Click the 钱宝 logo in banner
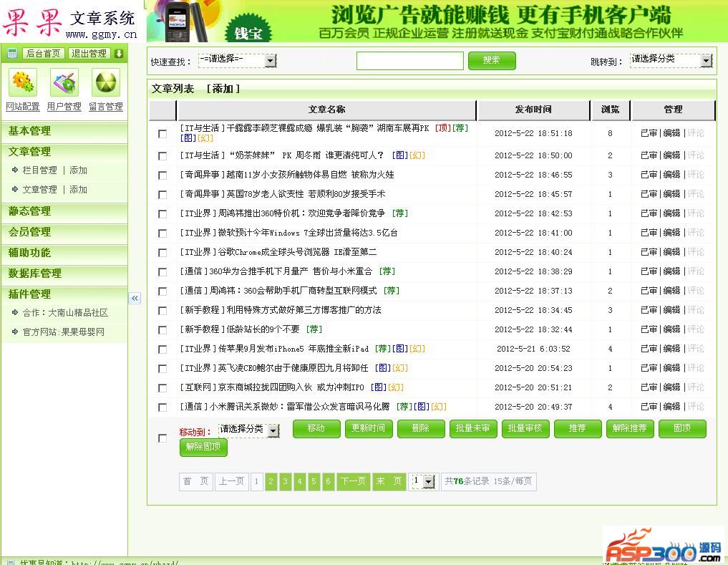Viewport: 728px width, 565px height. click(x=248, y=32)
